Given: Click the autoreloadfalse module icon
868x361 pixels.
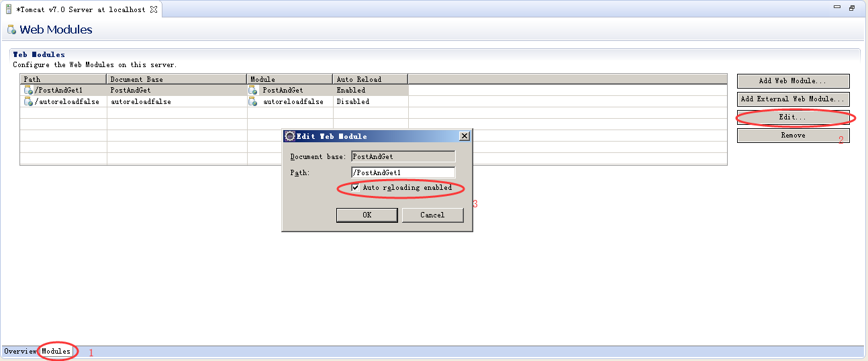Looking at the screenshot, I should pos(253,101).
